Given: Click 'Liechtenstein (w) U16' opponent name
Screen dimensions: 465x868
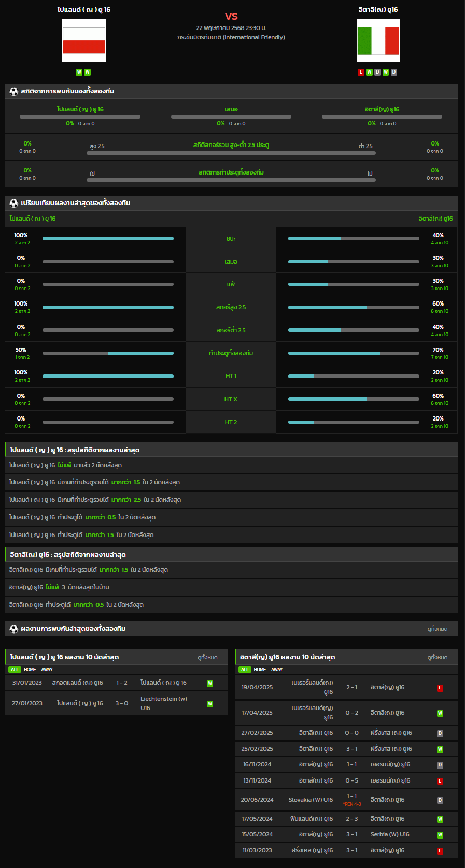Looking at the screenshot, I should (164, 703).
